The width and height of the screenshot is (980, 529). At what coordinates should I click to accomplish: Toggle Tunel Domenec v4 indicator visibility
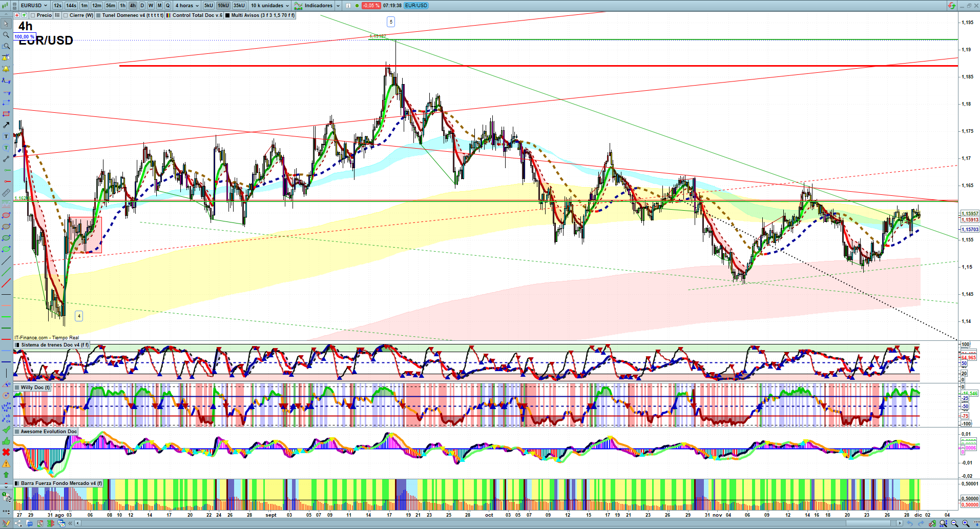click(x=98, y=15)
